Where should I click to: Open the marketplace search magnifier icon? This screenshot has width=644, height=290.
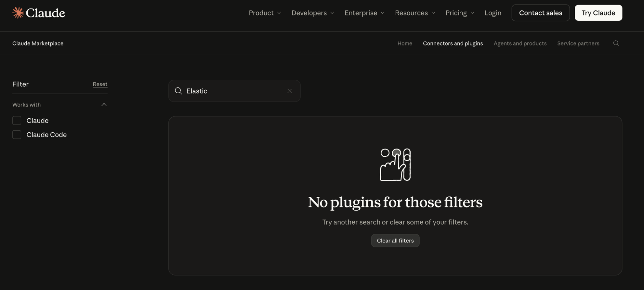(616, 43)
